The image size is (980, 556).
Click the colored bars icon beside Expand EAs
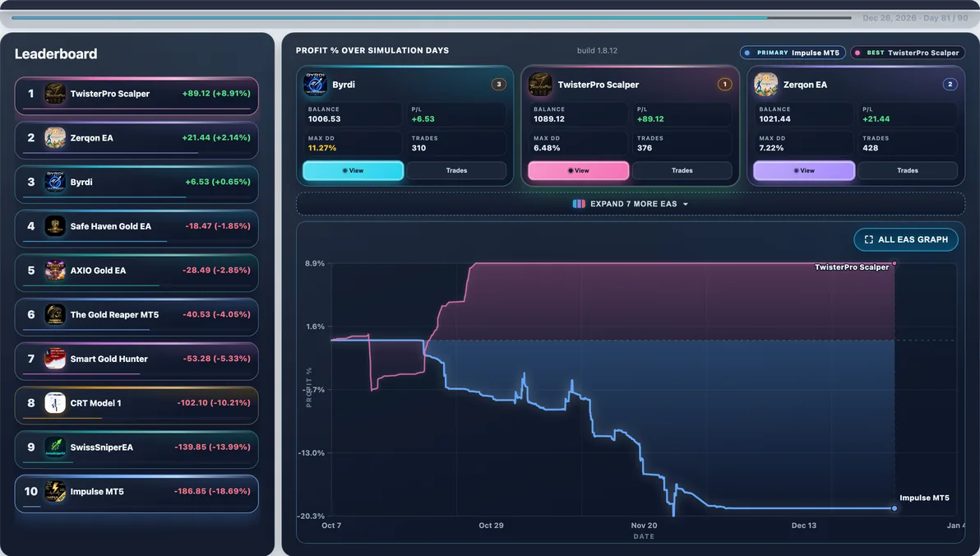(579, 204)
